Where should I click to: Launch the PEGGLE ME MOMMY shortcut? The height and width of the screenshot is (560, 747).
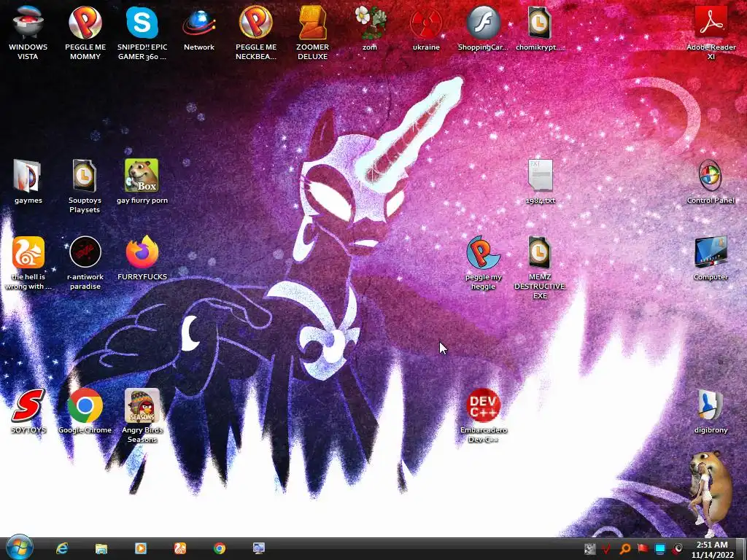85,23
